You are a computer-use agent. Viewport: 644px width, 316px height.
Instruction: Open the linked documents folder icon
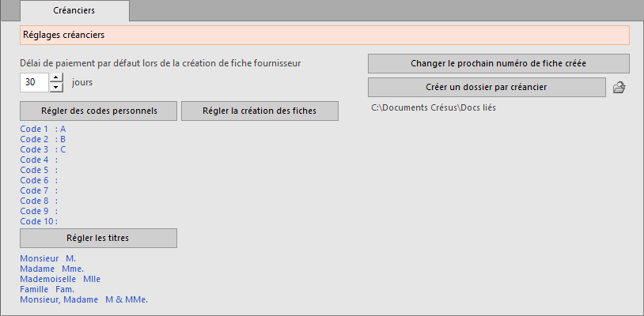coord(619,88)
